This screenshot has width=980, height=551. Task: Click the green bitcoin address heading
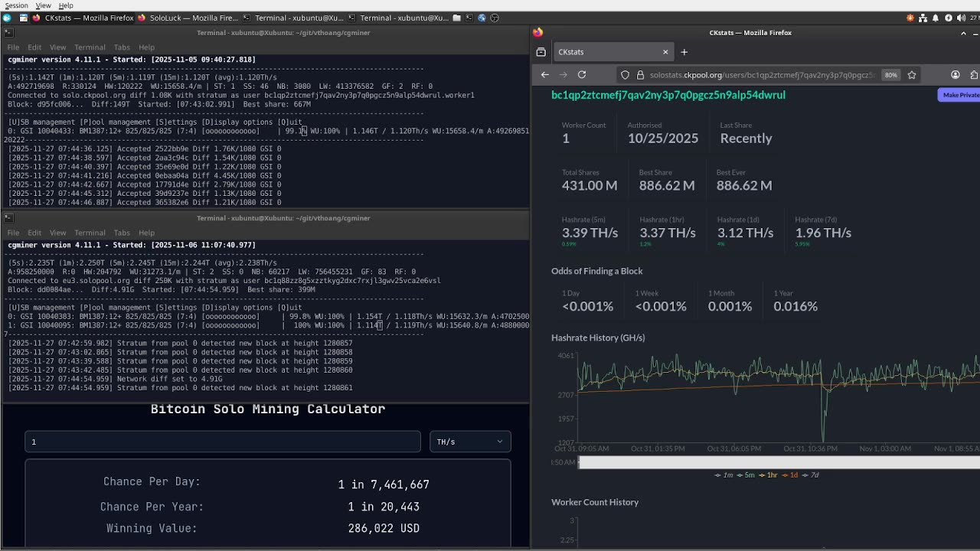[668, 95]
